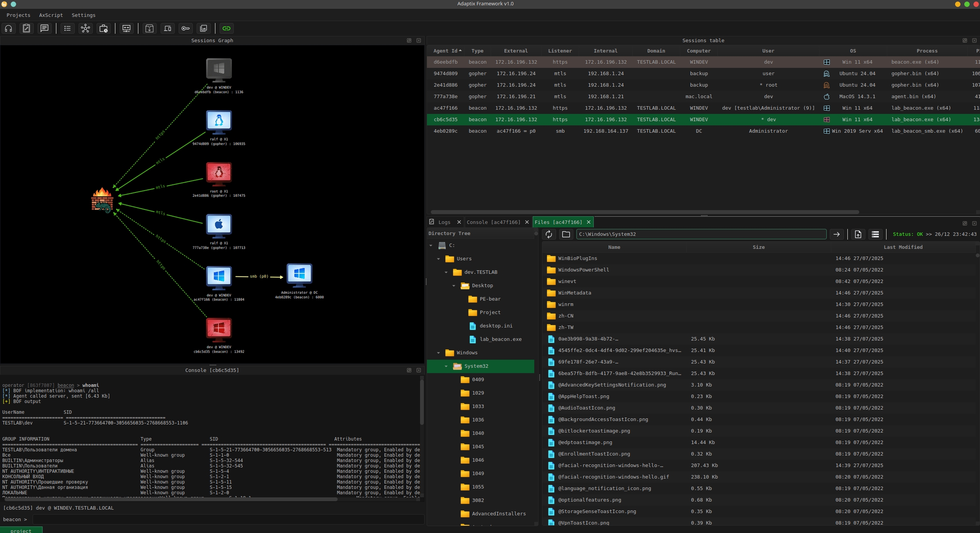Select the AxScript notes clipboard icon

click(26, 29)
